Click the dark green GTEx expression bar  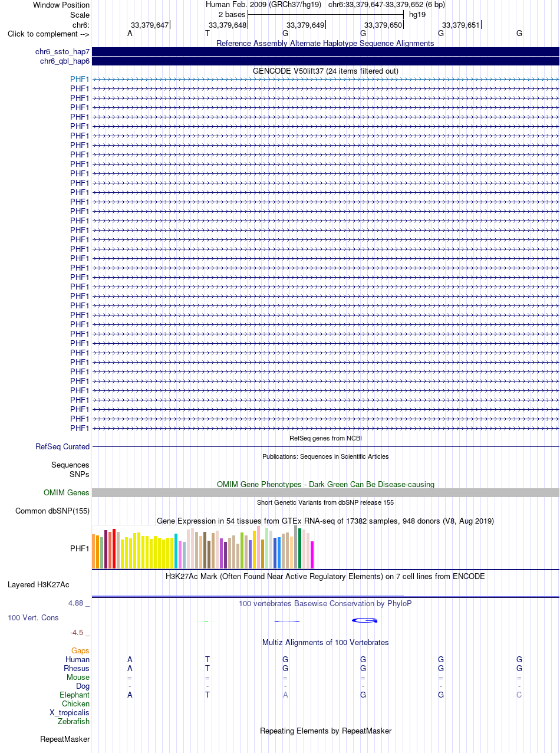click(300, 548)
